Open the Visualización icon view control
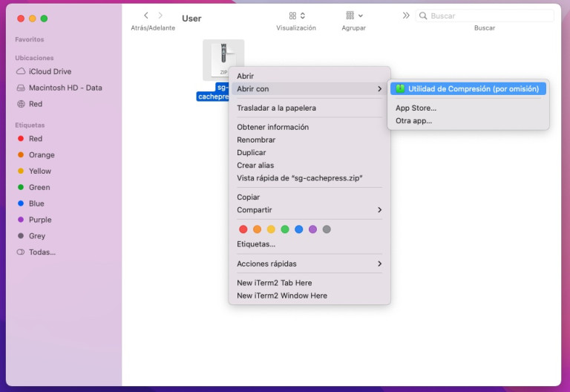The image size is (570, 392). click(x=297, y=16)
